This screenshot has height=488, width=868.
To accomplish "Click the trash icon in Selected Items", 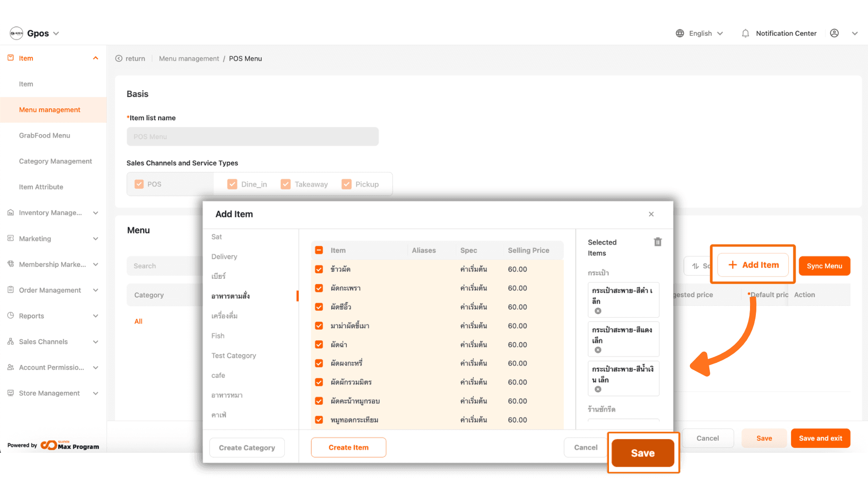I will (x=658, y=242).
